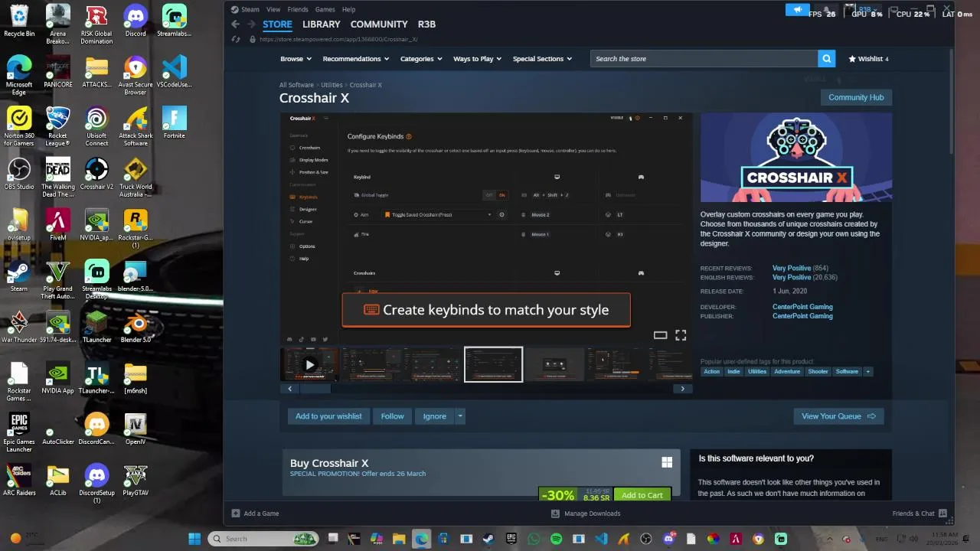Select the Shooter tag
980x551 pixels.
tap(818, 372)
